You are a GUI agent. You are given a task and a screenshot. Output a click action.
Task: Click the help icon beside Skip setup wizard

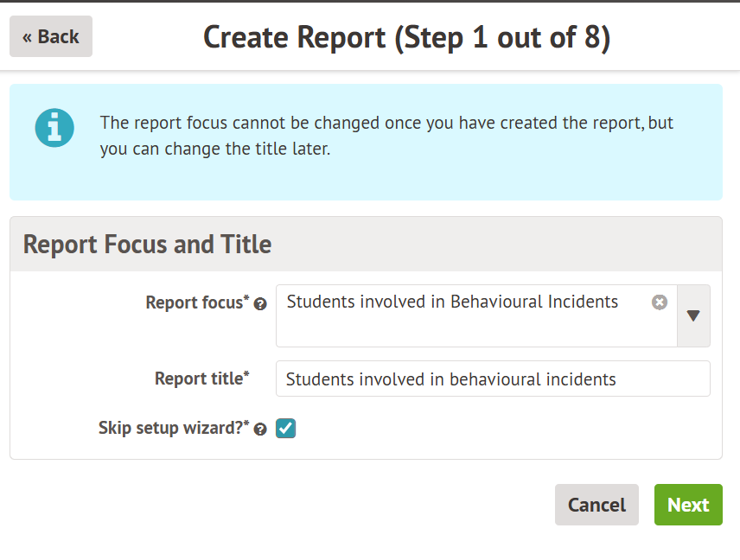[x=260, y=430]
